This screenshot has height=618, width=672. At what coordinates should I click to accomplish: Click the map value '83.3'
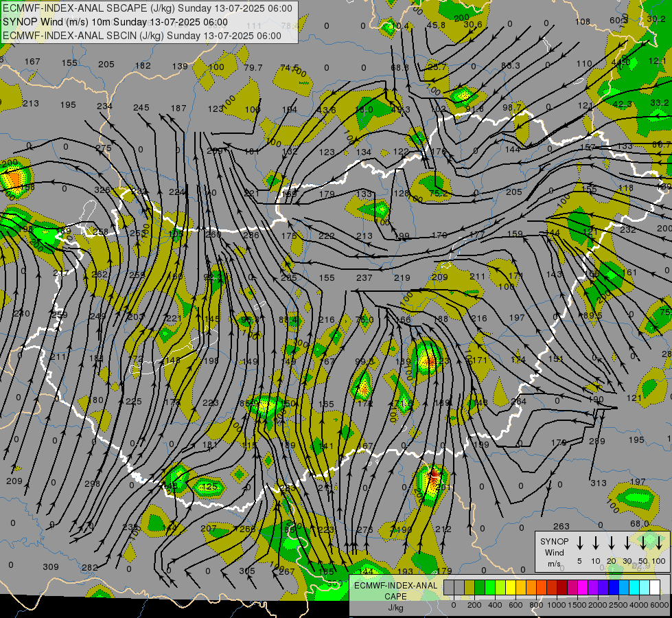tap(511, 66)
